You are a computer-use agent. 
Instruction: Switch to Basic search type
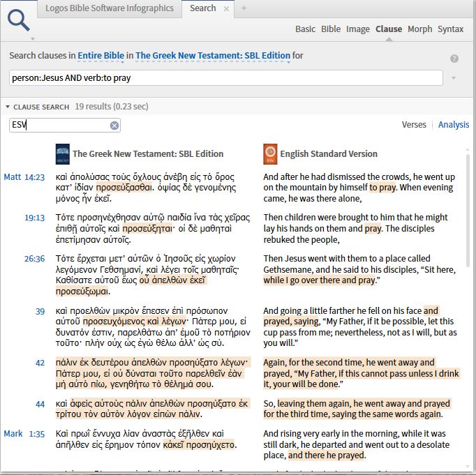(305, 29)
